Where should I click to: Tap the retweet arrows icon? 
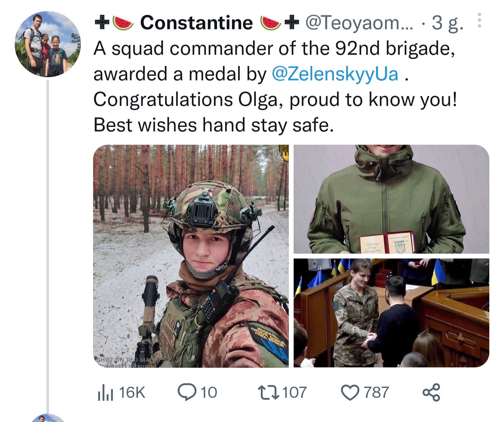[x=268, y=392]
